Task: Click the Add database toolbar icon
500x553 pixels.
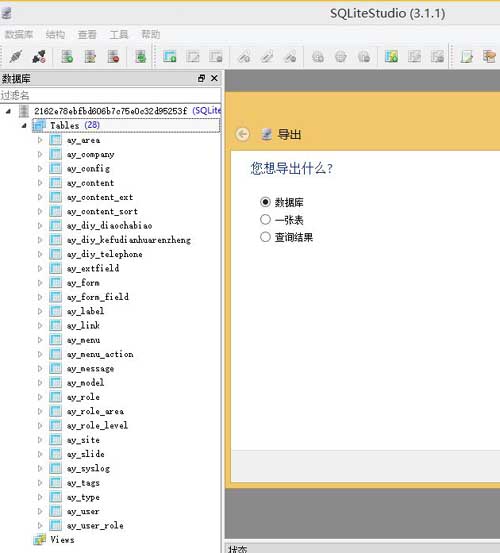Action: click(67, 56)
